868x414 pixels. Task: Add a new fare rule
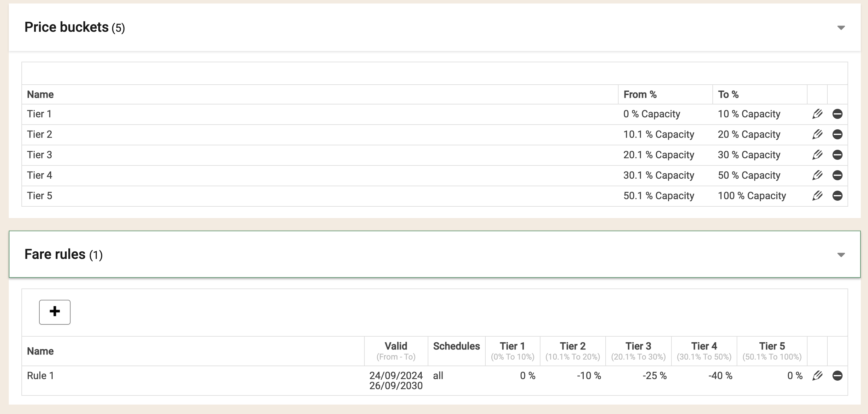pyautogui.click(x=54, y=312)
